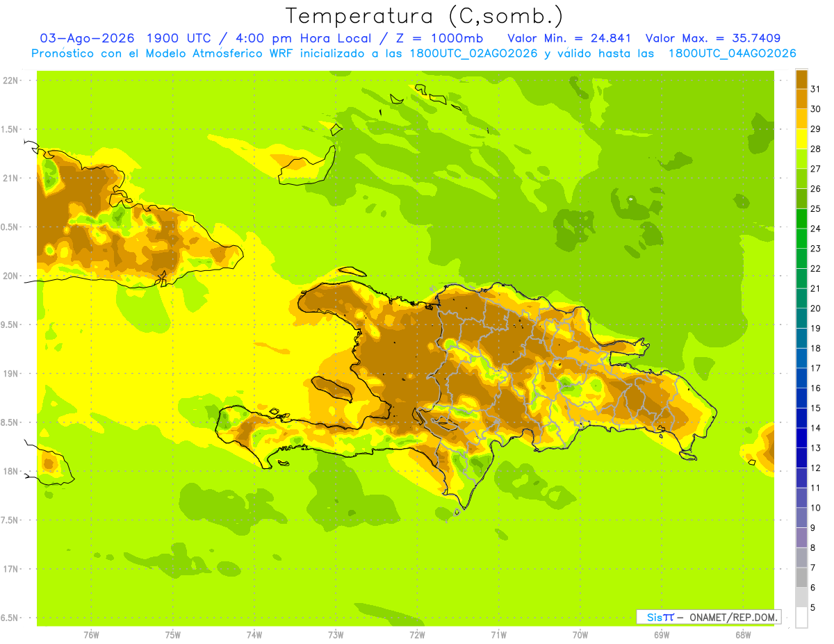Click the color legend value '28'
This screenshot has height=644, width=834.
point(815,149)
